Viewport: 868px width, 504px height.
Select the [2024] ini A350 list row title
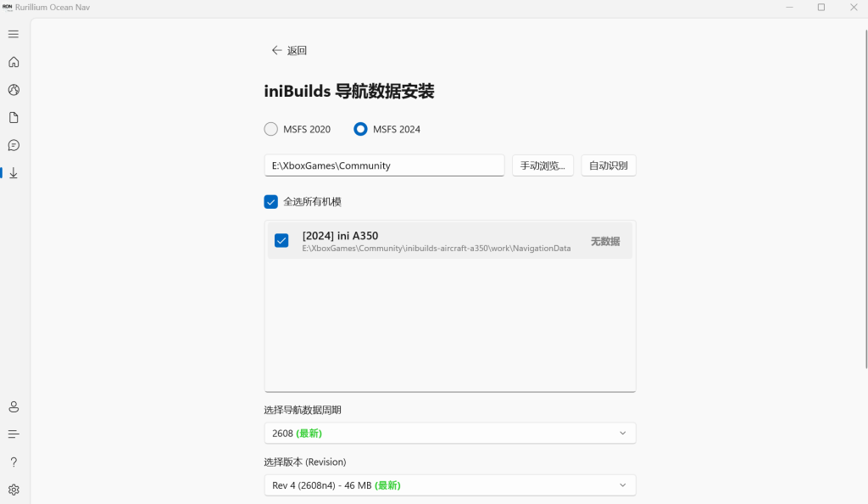click(340, 235)
